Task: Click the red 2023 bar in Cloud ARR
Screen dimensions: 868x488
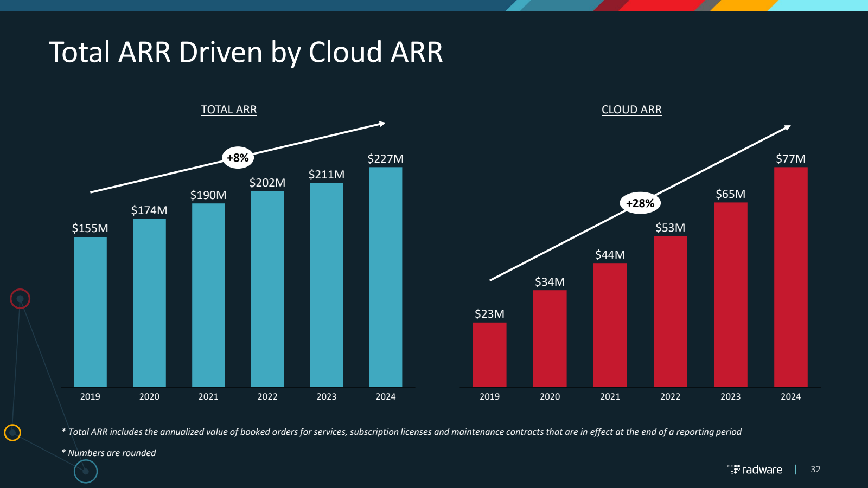Action: pyautogui.click(x=730, y=294)
